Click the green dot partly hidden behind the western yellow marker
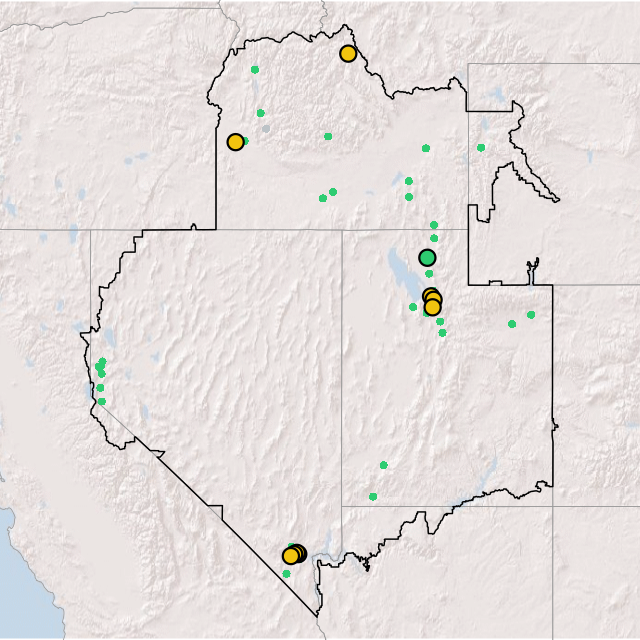The image size is (640, 640). click(245, 141)
